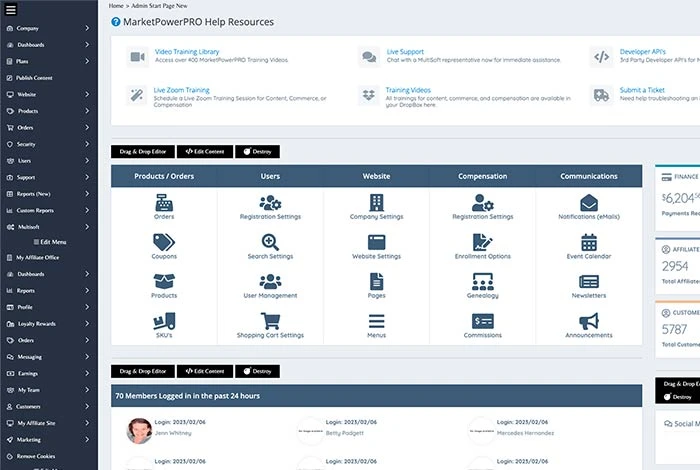Image resolution: width=700 pixels, height=470 pixels.
Task: Open the User Management icon
Action: coord(270,282)
